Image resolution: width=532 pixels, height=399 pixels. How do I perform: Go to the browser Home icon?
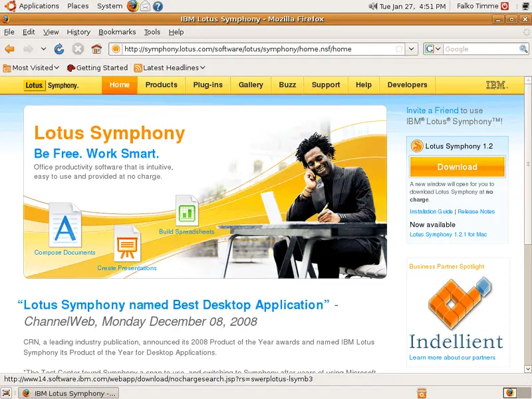click(96, 49)
